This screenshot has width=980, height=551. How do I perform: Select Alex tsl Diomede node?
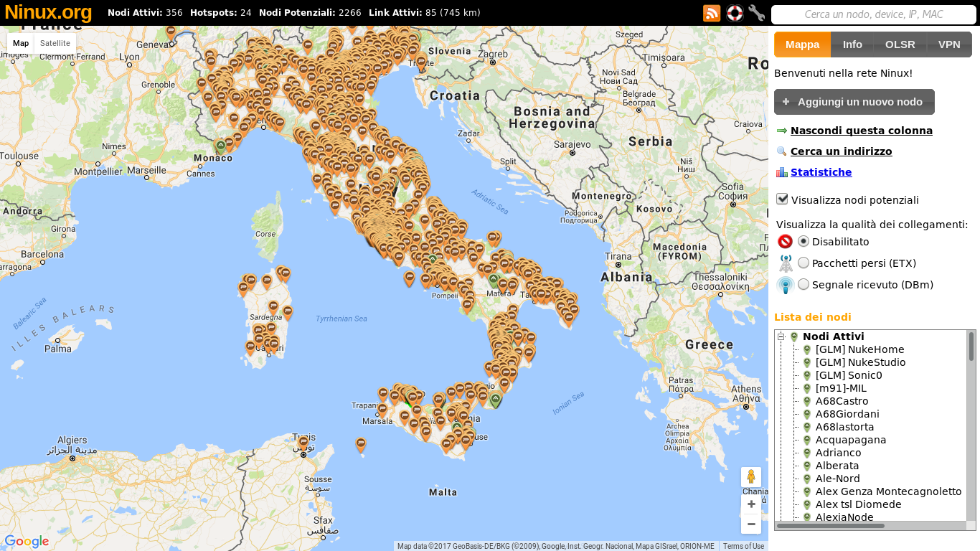pos(858,504)
